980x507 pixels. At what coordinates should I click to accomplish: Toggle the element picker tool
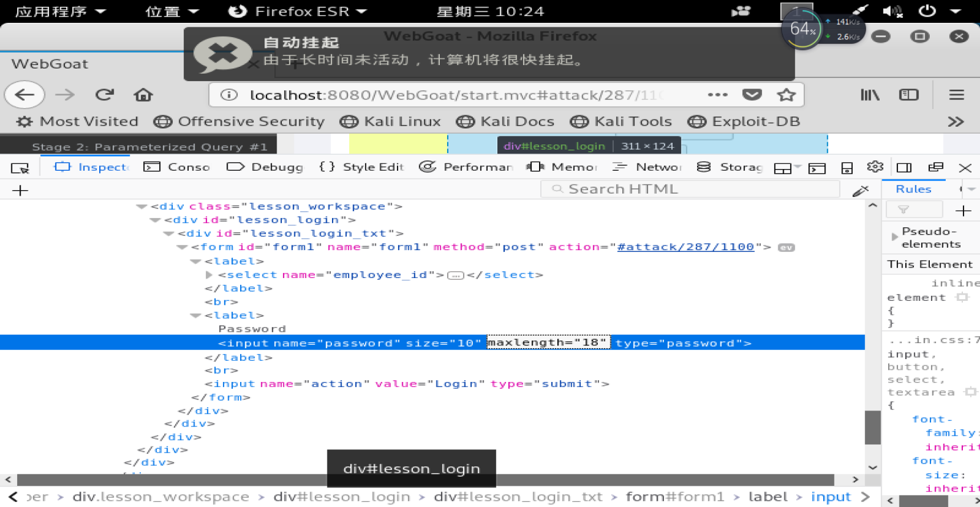20,167
